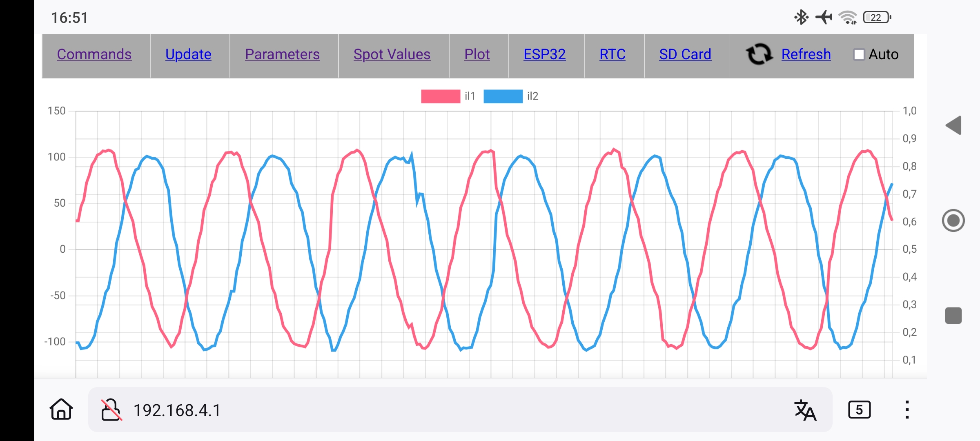Click the circular refresh arrows icon

click(x=759, y=54)
